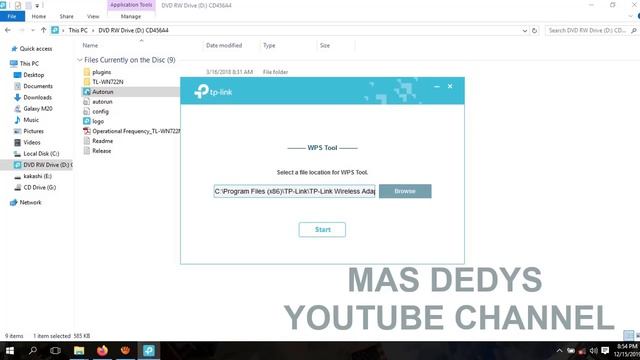
Task: Click the Browse button in WPS Tool dialog
Action: 405,191
